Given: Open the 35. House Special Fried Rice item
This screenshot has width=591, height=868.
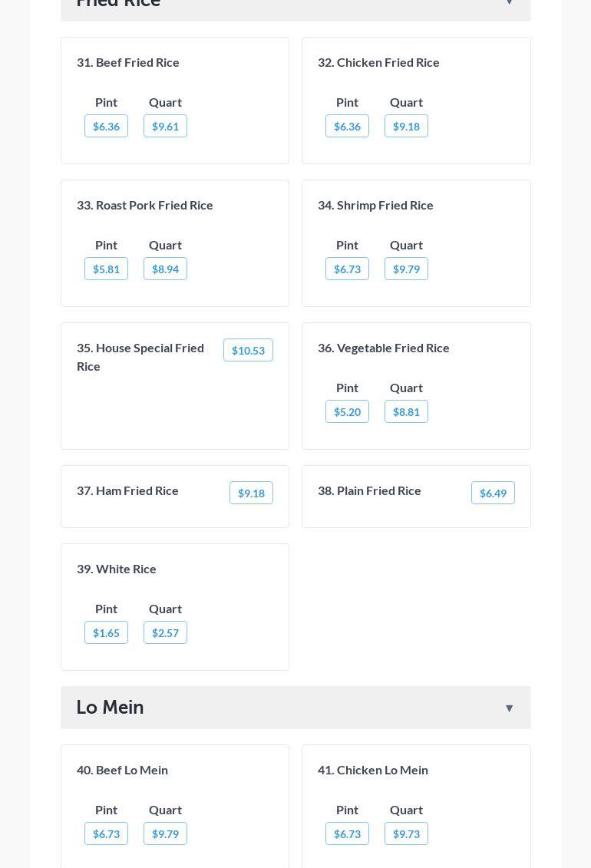Looking at the screenshot, I should [140, 357].
